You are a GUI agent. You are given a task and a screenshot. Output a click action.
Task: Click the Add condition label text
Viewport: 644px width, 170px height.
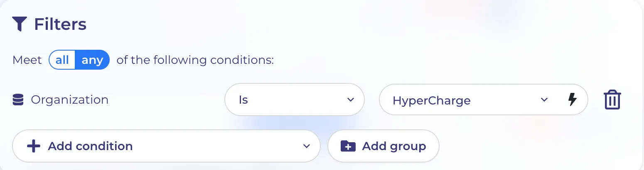(x=90, y=146)
